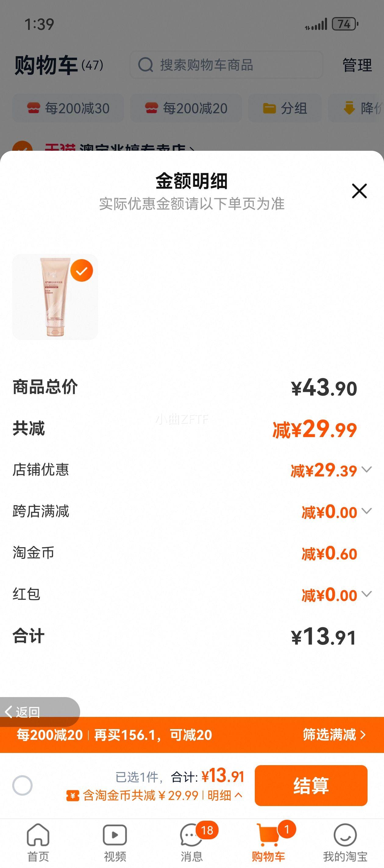
Task: Toggle the shop checkbox next to 天猫 store
Action: [22, 146]
